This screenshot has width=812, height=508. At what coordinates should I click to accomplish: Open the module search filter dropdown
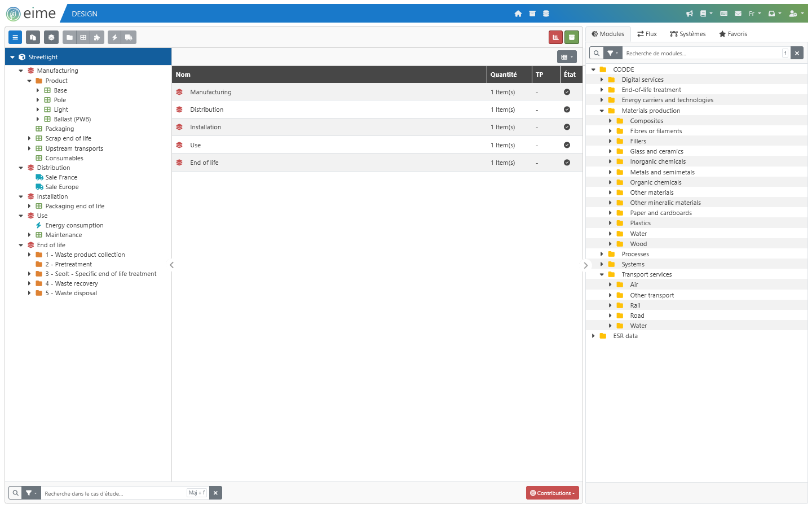point(612,53)
